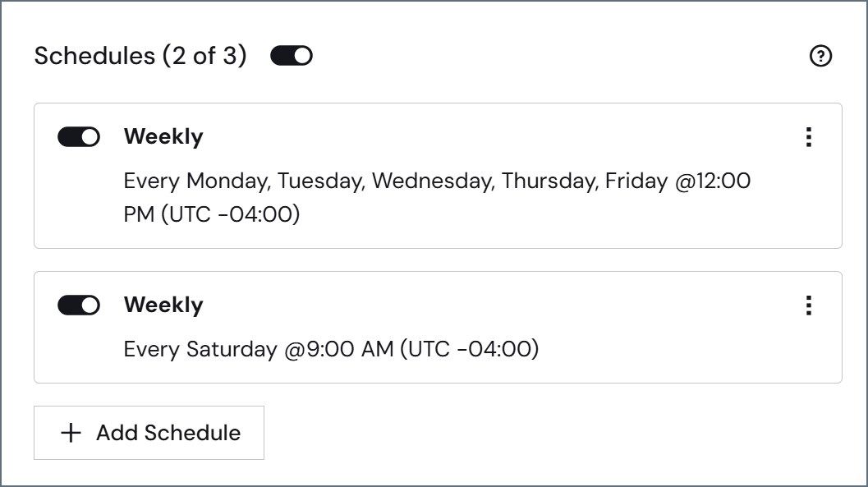Click the word "Friday" in weekday schedule
Image resolution: width=868 pixels, height=487 pixels.
(x=636, y=181)
